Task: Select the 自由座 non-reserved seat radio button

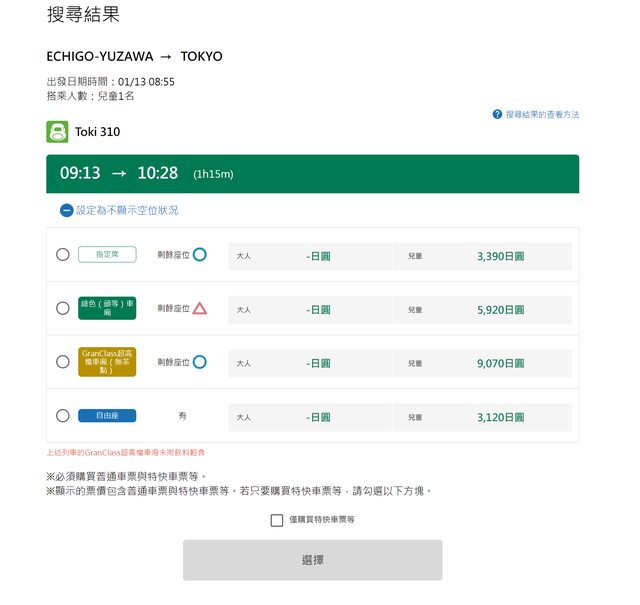Action: (63, 416)
